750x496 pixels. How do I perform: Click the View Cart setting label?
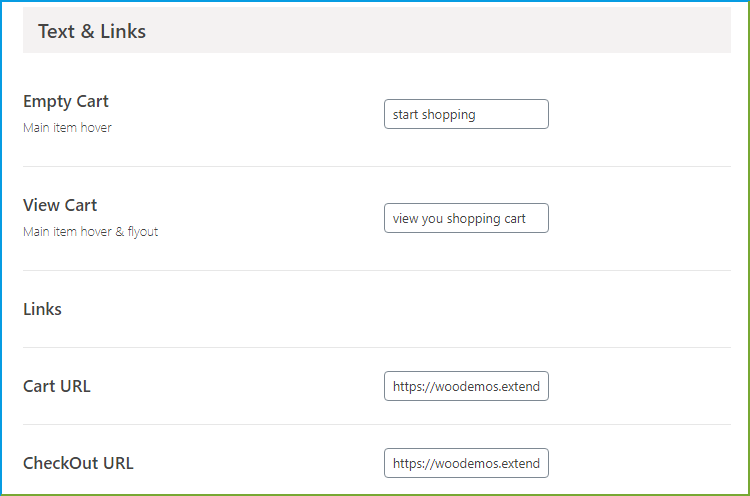coord(60,205)
